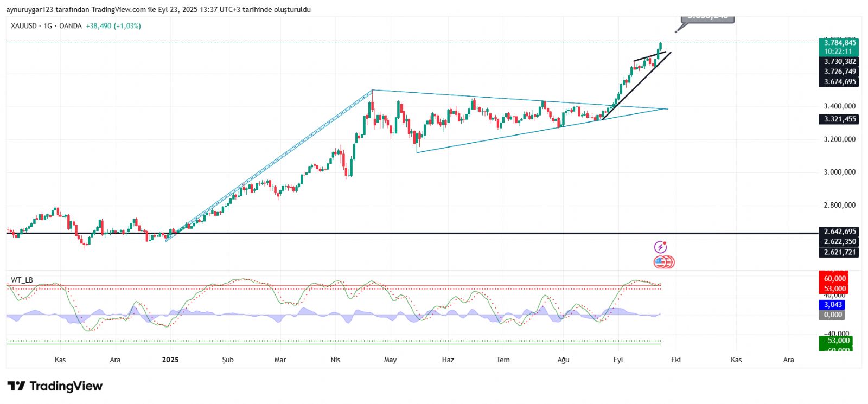
Task: Click the 3.321,455 price label on axis
Action: [839, 119]
